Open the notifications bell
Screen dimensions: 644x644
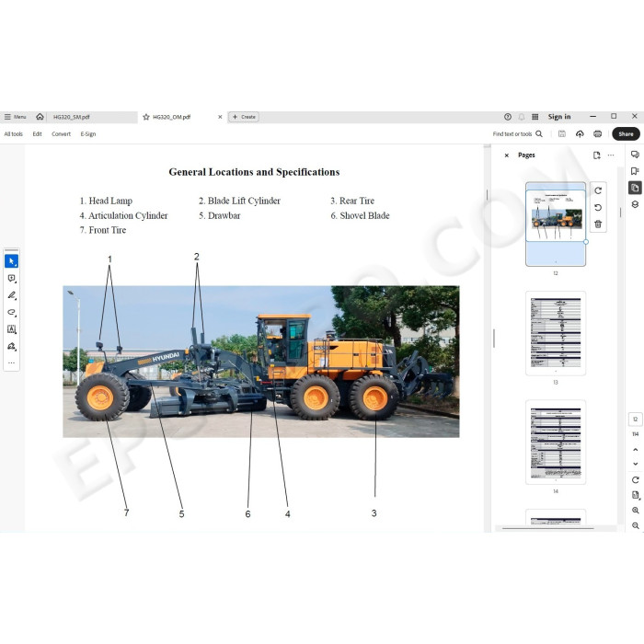522,117
